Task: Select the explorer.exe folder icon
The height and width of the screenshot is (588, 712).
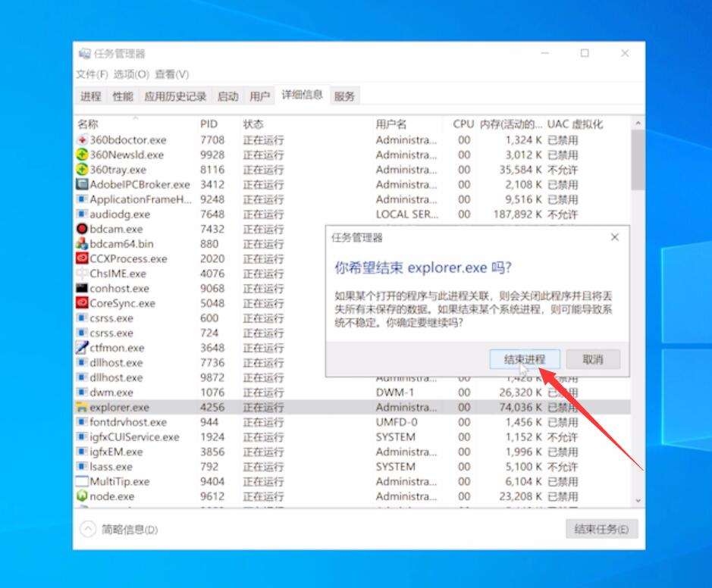Action: 81,407
